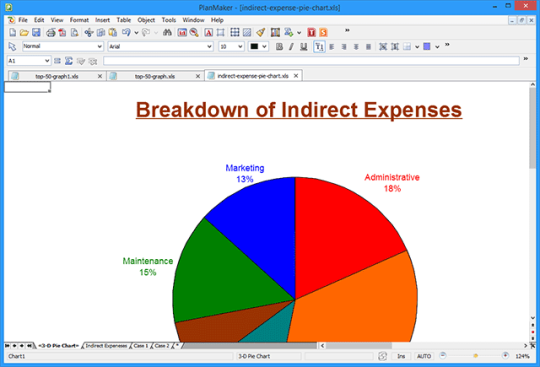Click the insert chart icon
Screen dimensions: 540x367
click(x=182, y=32)
